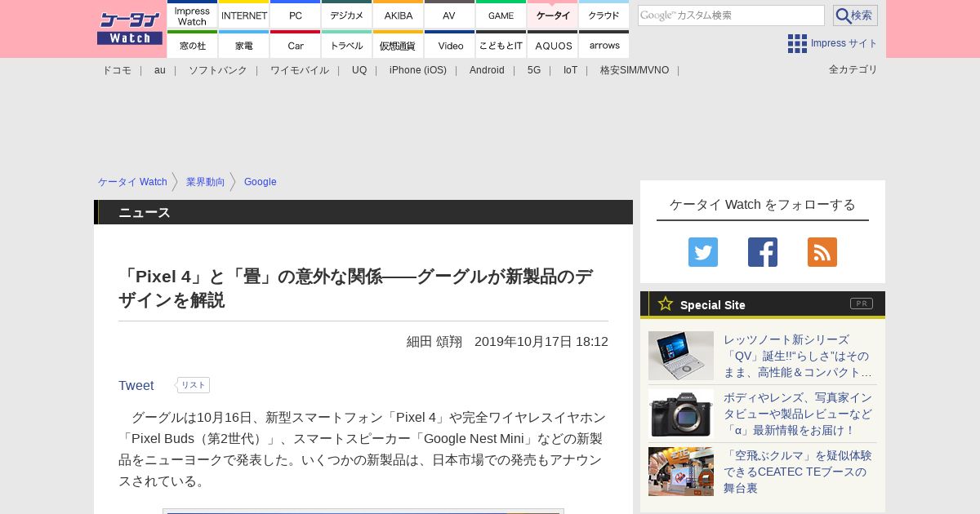The width and height of the screenshot is (980, 514).
Task: Open the 窓の杜 tab
Action: click(x=193, y=45)
